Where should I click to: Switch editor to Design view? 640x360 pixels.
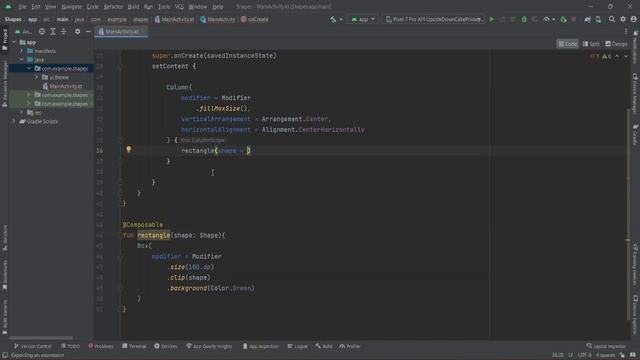click(x=616, y=44)
